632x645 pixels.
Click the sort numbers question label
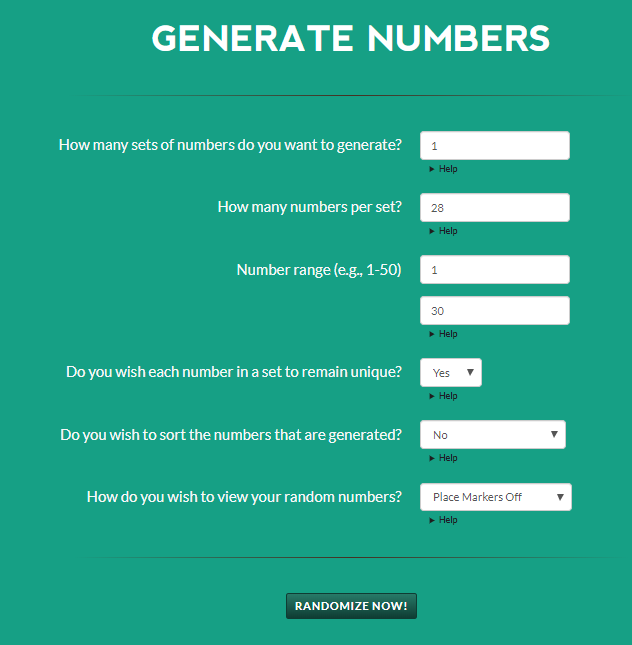[230, 435]
